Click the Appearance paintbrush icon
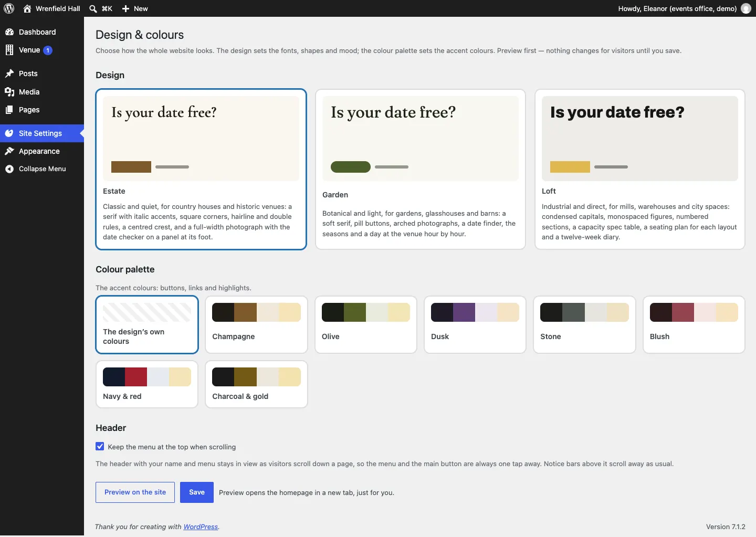Screen dimensions: 756x537 click(9, 151)
